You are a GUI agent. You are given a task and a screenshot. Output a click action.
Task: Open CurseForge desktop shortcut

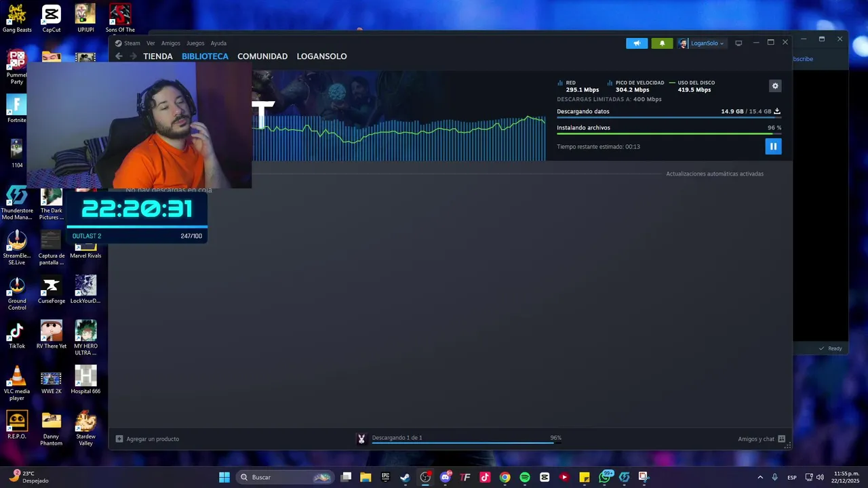click(x=52, y=289)
